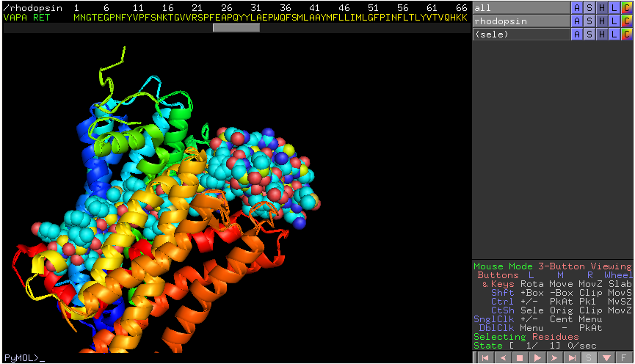This screenshot has height=364, width=635.
Task: Click the State frame rate indicator line
Action: 534,346
